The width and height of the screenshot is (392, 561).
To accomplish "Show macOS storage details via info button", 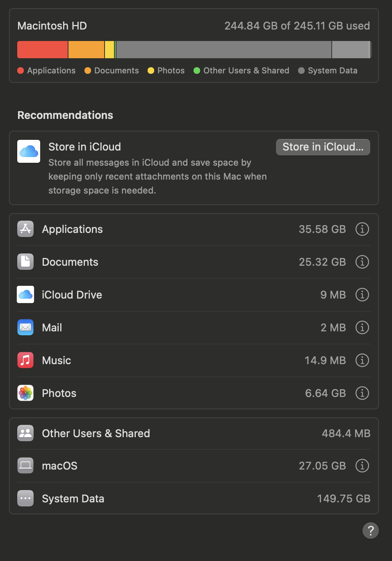I will (362, 465).
